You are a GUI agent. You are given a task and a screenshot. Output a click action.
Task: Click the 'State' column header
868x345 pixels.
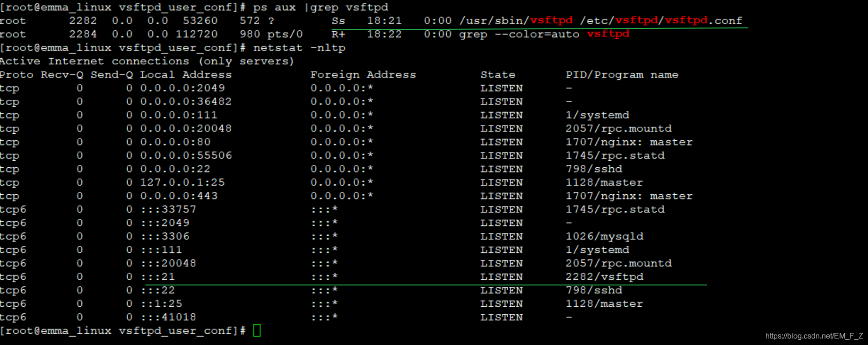(x=498, y=75)
